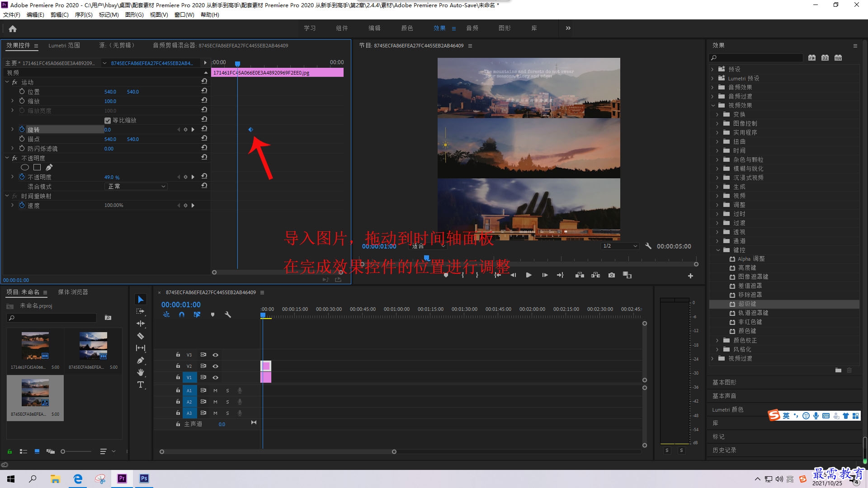Solo audio track A2
The image size is (868, 488).
[227, 402]
